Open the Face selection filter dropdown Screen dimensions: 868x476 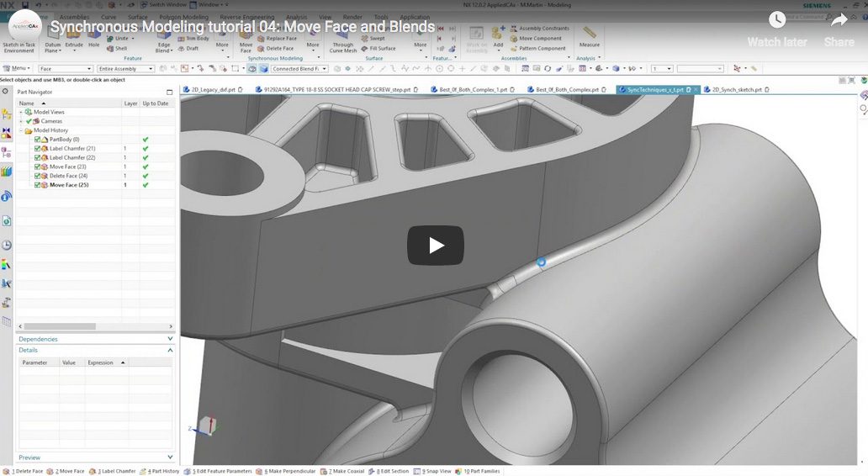coord(66,69)
